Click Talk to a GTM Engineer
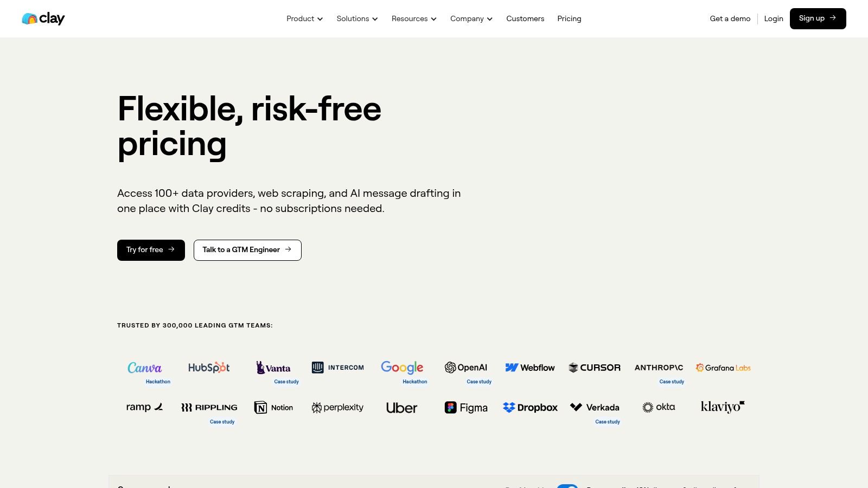Image resolution: width=868 pixels, height=488 pixels. 247,250
